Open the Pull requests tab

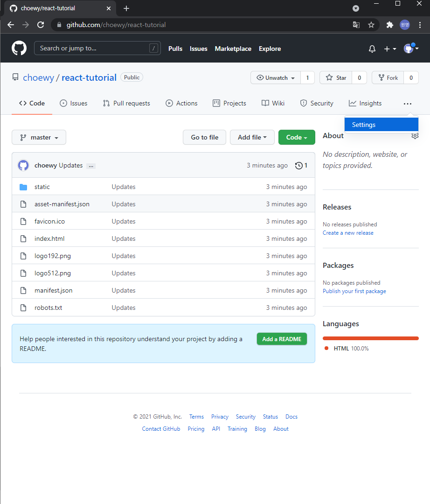click(x=126, y=103)
